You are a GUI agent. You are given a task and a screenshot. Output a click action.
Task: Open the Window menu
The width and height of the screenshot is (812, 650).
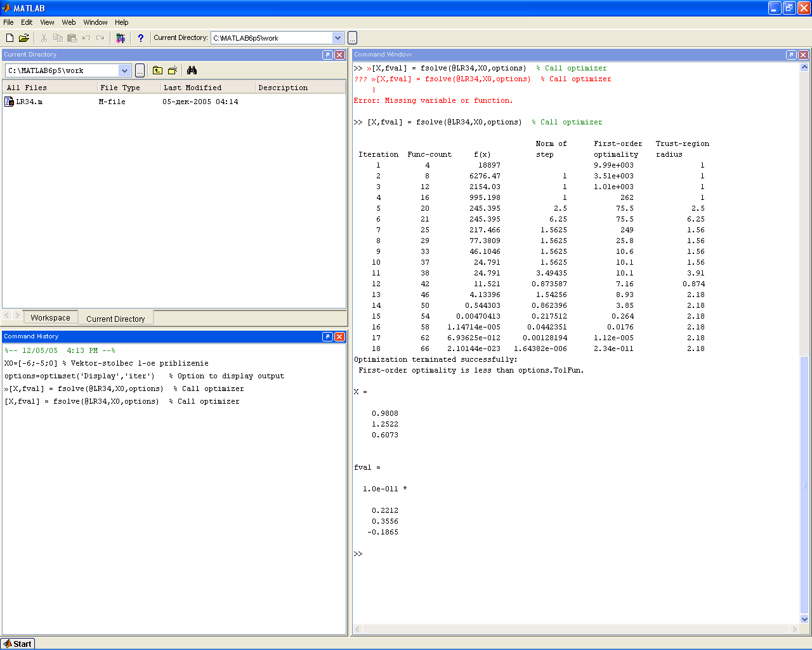[x=95, y=22]
